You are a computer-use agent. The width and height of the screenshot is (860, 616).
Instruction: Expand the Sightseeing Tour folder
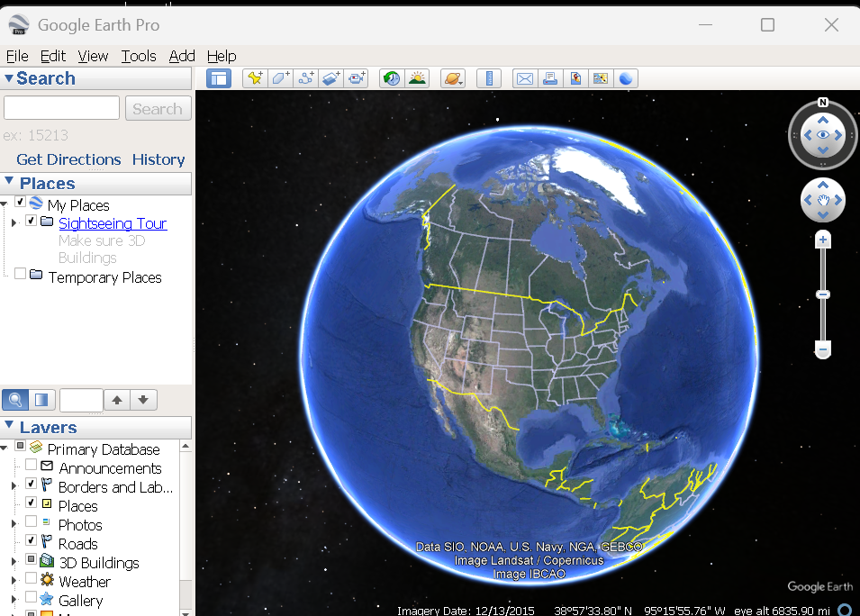pos(14,222)
